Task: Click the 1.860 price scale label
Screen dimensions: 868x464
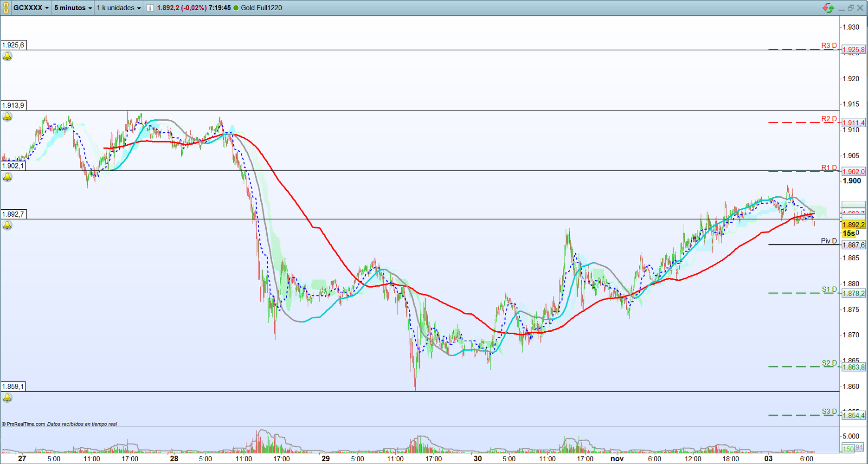Action: point(851,387)
